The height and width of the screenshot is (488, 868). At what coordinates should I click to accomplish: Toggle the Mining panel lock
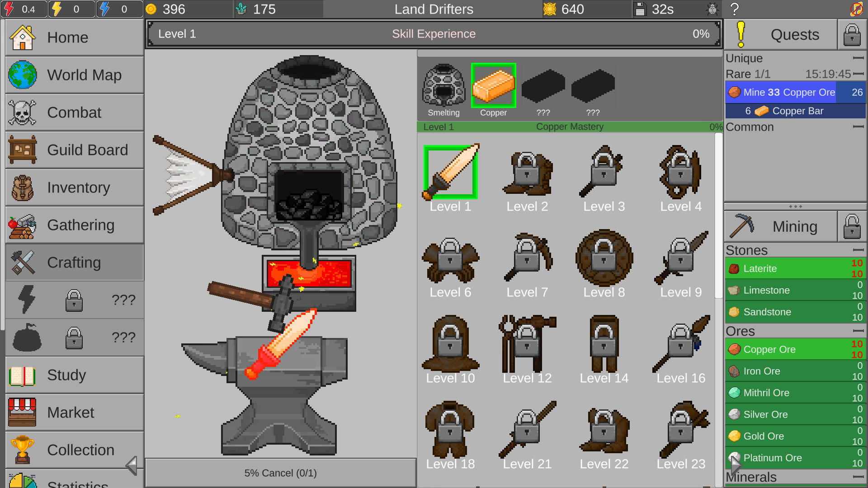point(852,226)
